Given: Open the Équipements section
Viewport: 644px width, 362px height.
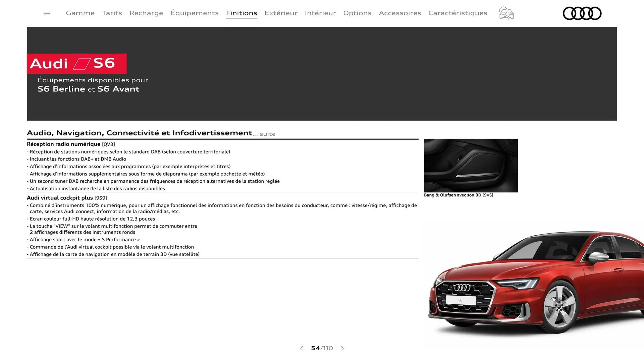Looking at the screenshot, I should (194, 13).
